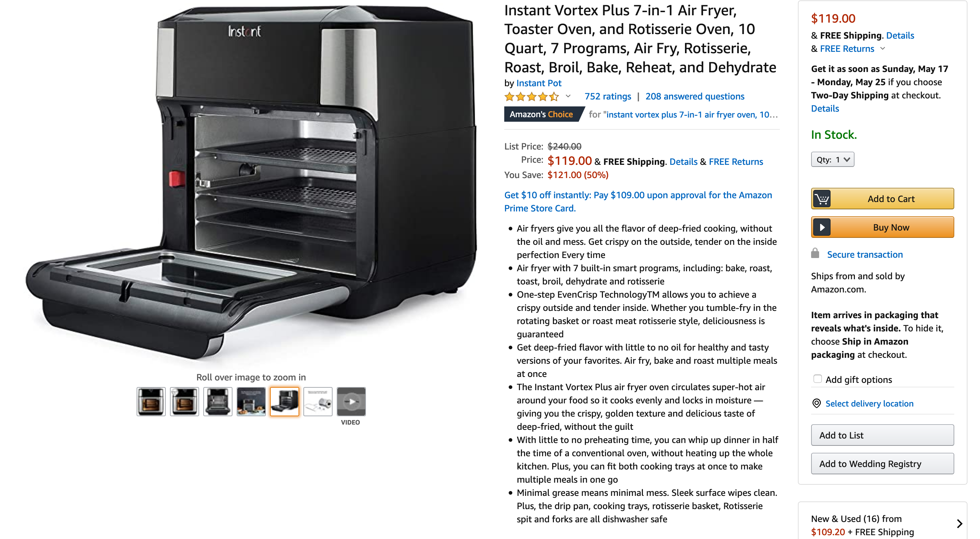Open the 752 ratings link
This screenshot has height=539, width=980.
pos(607,96)
